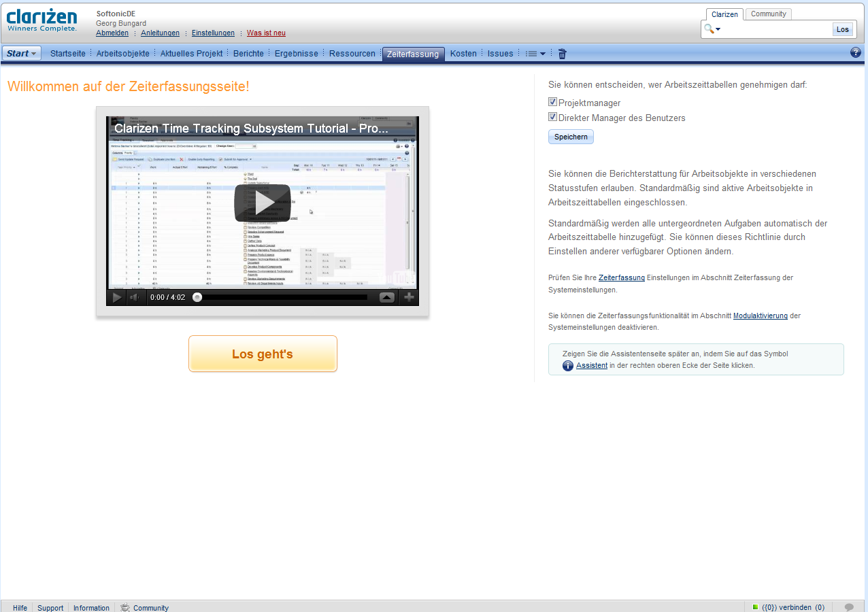This screenshot has height=612, width=868.
Task: Open the Ressourcen tab
Action: point(352,53)
